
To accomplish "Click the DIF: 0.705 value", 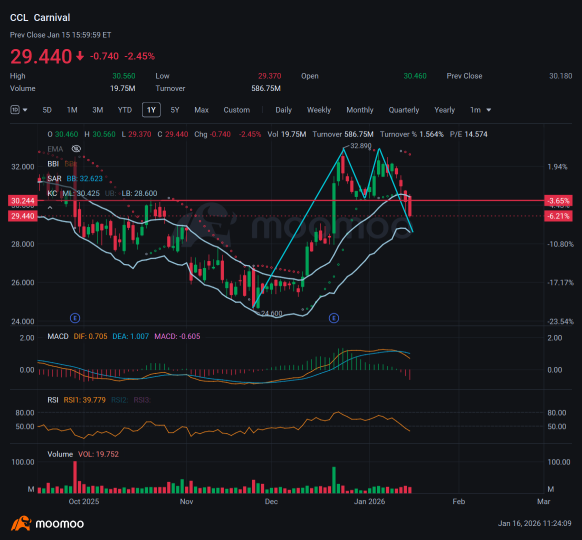I will point(91,336).
